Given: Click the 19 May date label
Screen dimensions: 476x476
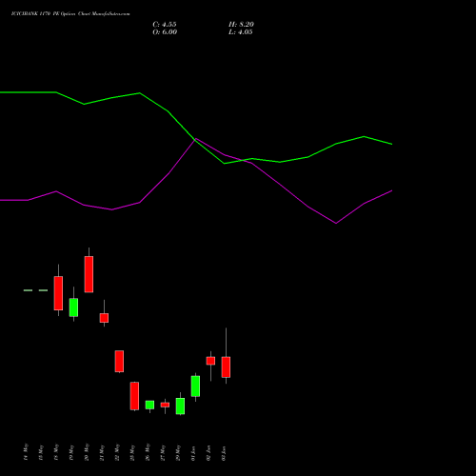Looking at the screenshot, I should click(x=71, y=452).
